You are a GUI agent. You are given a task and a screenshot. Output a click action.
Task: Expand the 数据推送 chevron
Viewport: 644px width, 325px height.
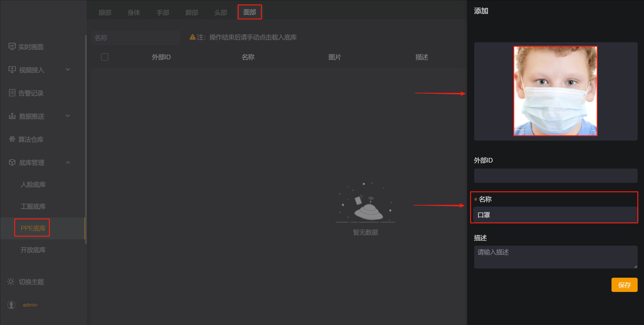point(68,116)
